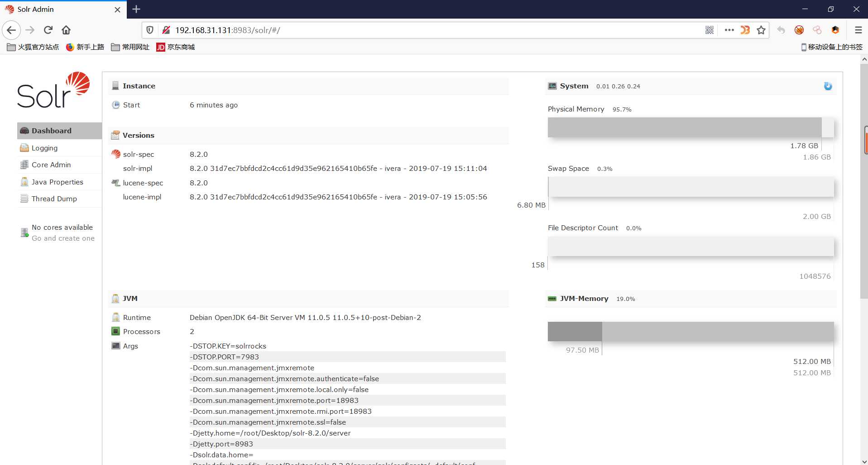Screen dimensions: 868x465
Task: Click the scrollbar down arrow
Action: click(x=864, y=461)
